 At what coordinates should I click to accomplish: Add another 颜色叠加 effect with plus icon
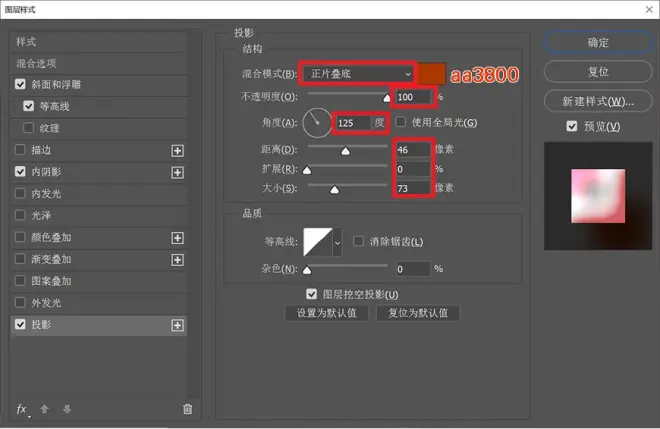point(178,238)
